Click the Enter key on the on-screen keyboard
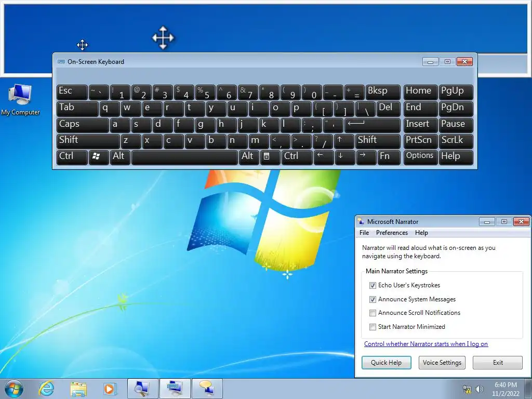Screen dimensions: 532x399 tap(372, 125)
